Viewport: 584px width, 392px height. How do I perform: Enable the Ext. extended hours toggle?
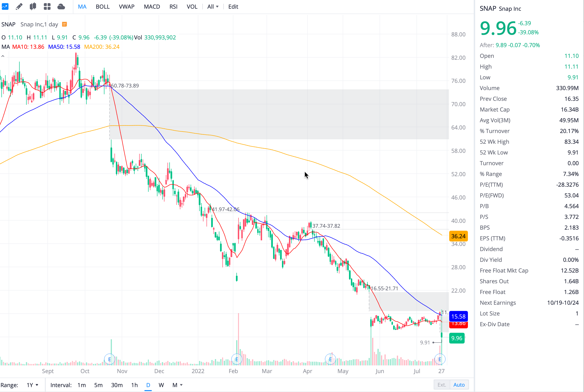[442, 385]
